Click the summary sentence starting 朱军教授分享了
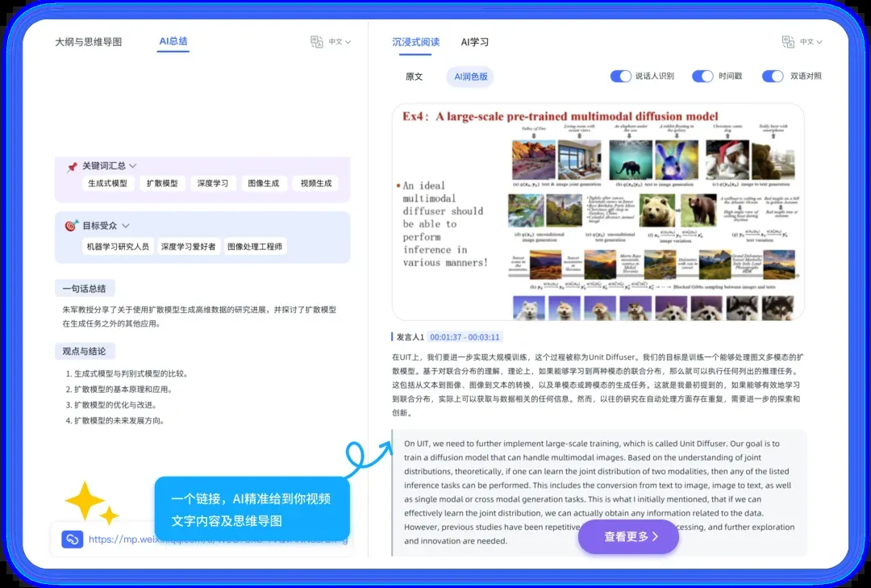The width and height of the screenshot is (871, 588). (x=199, y=316)
